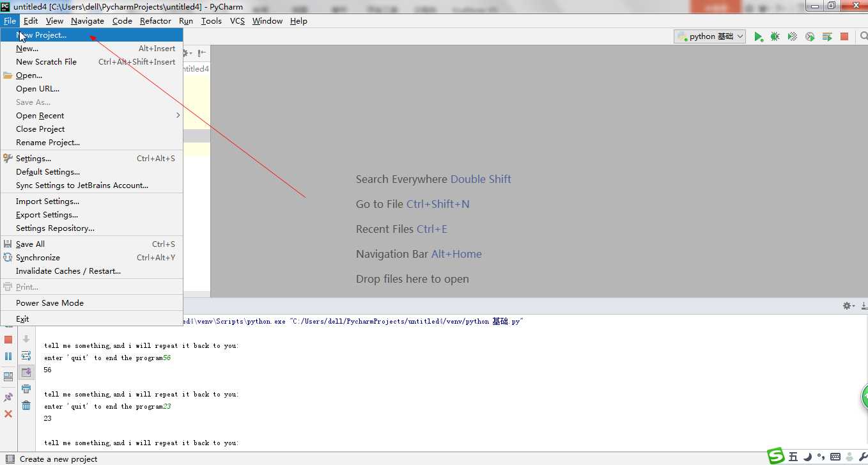Click the print icon in Run console
The image size is (868, 465).
pos(26,389)
